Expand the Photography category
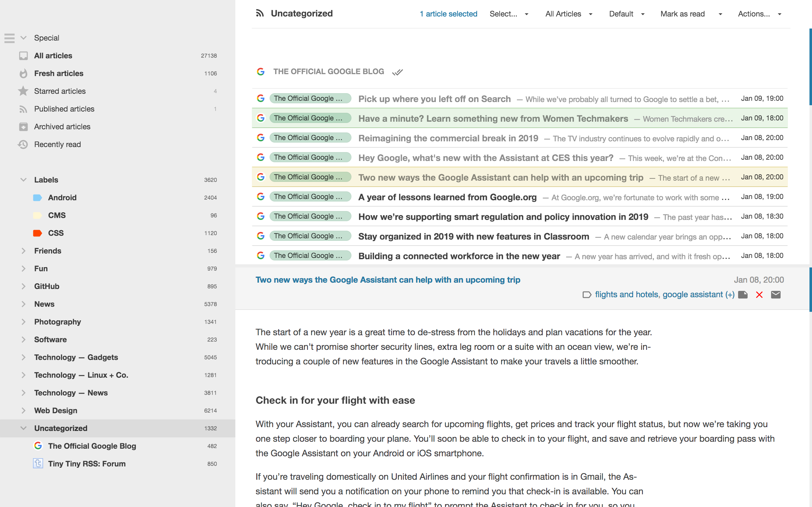 pos(23,322)
